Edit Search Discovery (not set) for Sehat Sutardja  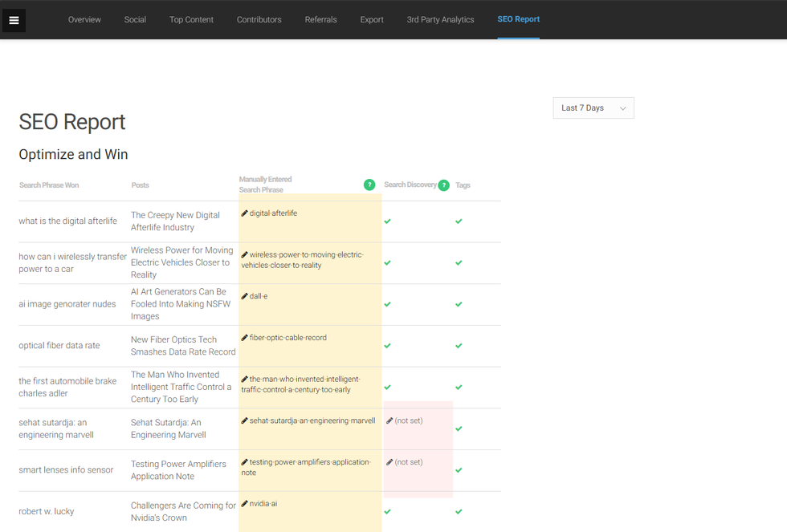(x=389, y=420)
